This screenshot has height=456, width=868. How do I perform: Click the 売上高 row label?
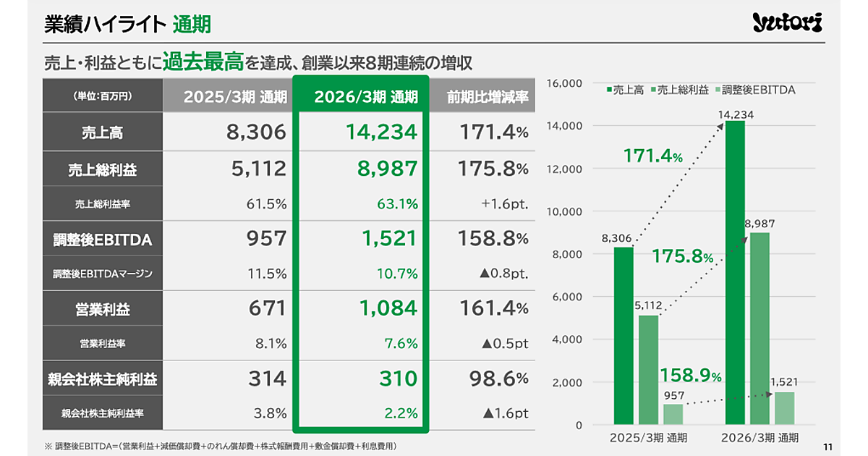click(x=102, y=132)
